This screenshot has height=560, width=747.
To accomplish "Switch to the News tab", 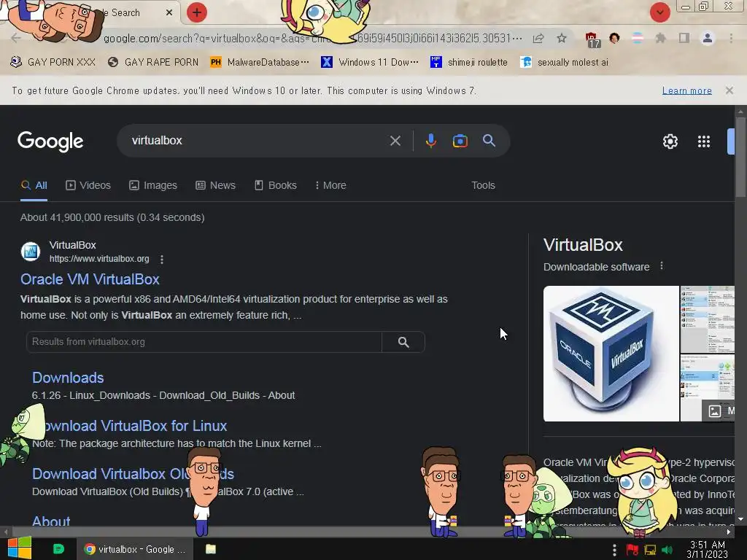I will tap(215, 185).
